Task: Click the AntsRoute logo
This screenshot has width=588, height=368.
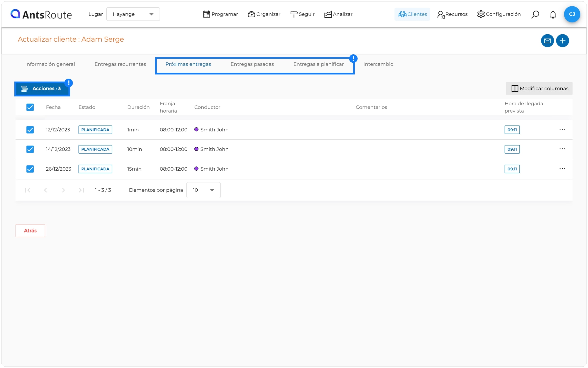Action: click(x=41, y=14)
